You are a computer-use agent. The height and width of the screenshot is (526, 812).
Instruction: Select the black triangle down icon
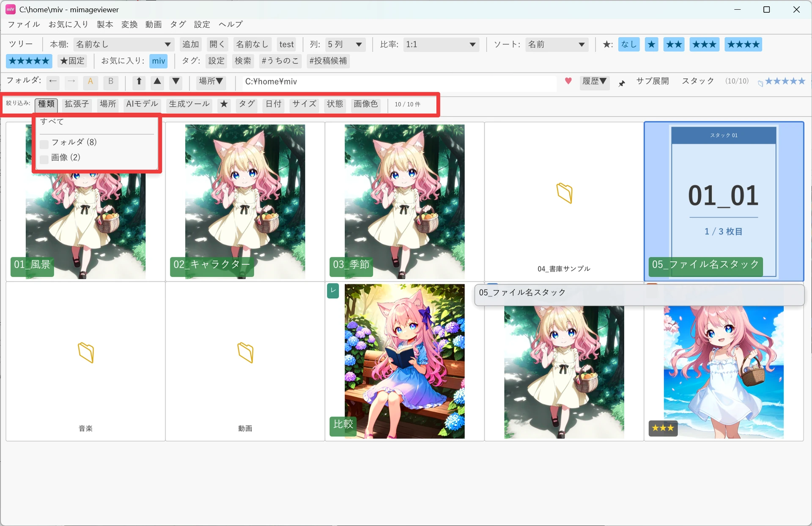(176, 81)
